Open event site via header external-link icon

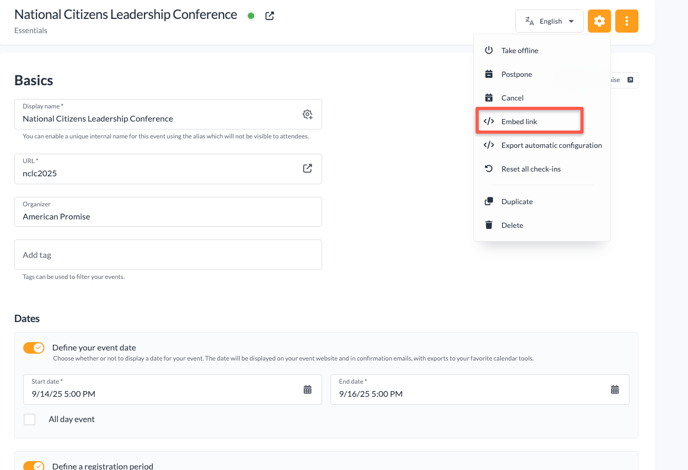[x=270, y=16]
